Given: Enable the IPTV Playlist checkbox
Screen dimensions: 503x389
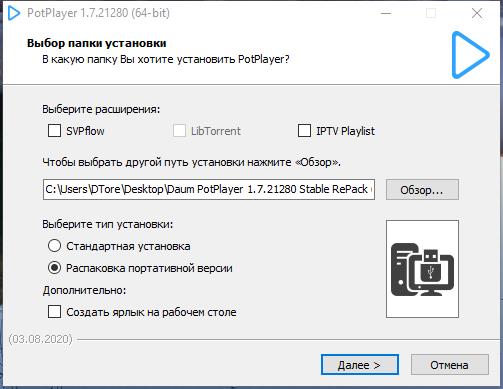Looking at the screenshot, I should [x=304, y=131].
